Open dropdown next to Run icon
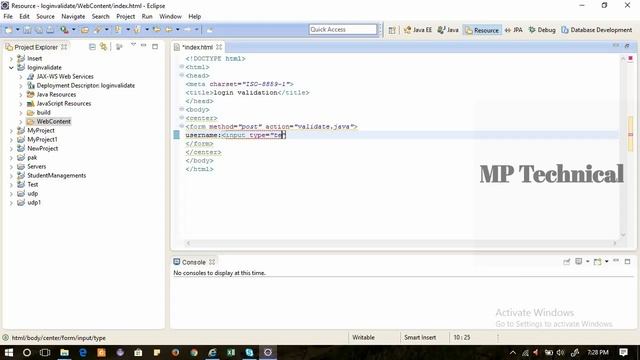 pos(73,30)
